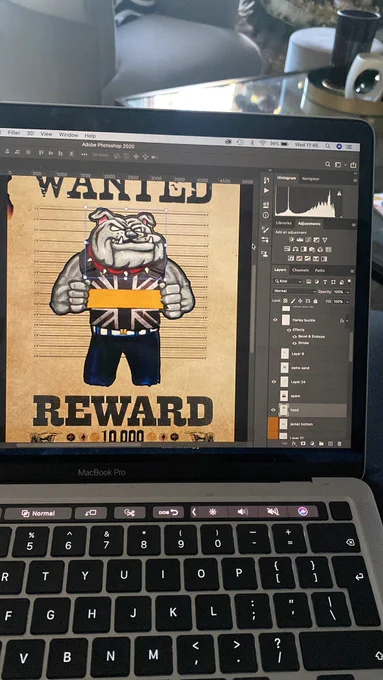Open the Window menu
Screen dimensions: 383x680
[68, 135]
